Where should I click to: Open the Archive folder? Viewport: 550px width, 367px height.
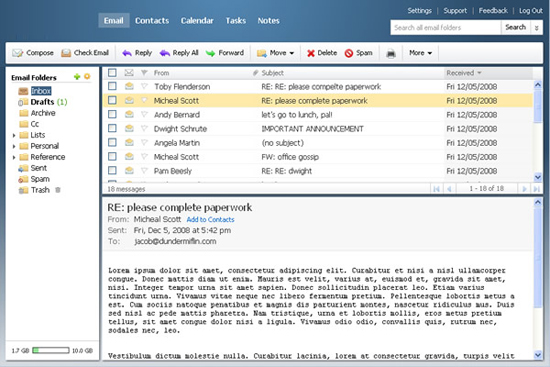pos(43,113)
